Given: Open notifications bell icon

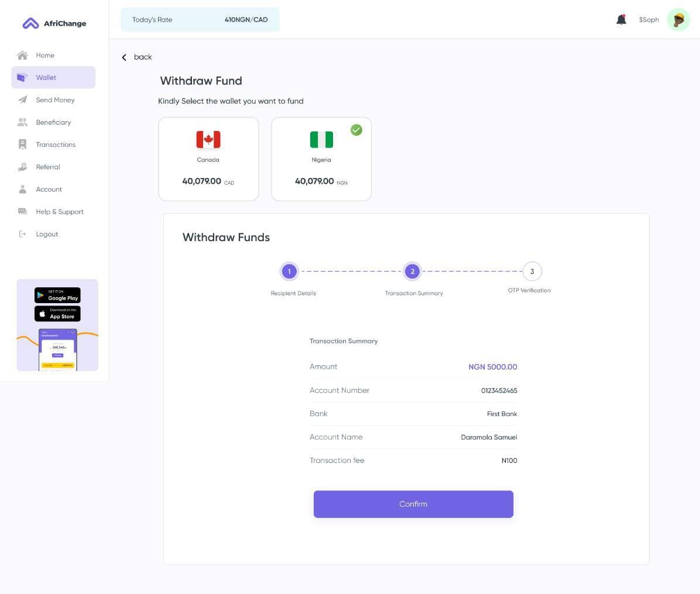Looking at the screenshot, I should pyautogui.click(x=621, y=19).
